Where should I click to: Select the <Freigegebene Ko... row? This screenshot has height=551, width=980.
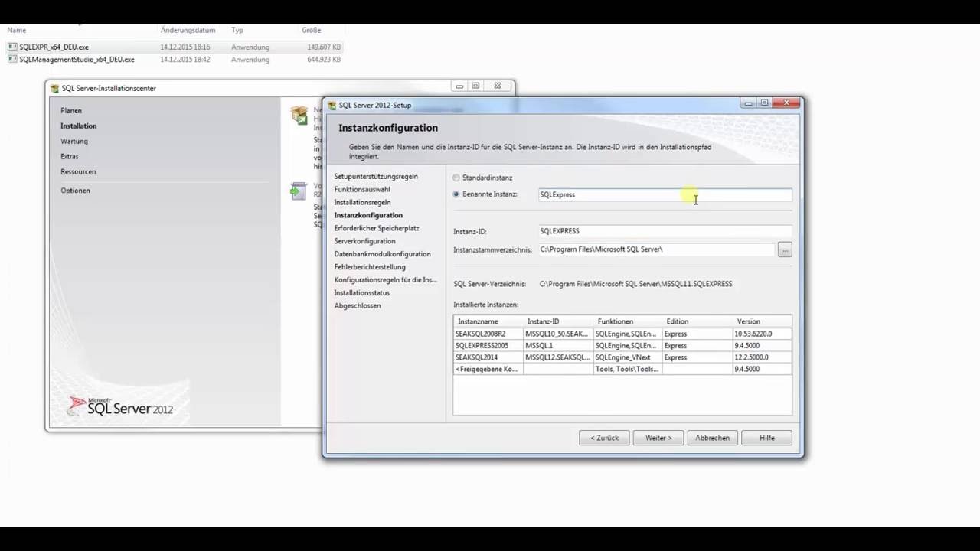[x=622, y=369]
